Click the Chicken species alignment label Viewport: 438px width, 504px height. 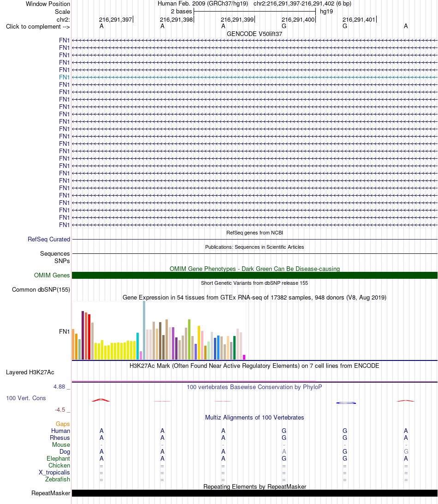pos(59,465)
